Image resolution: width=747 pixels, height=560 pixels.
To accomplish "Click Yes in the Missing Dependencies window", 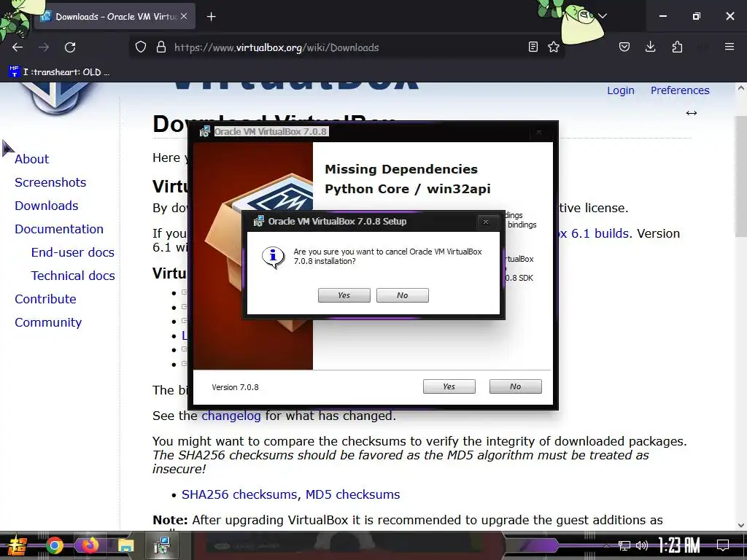I will 449,386.
